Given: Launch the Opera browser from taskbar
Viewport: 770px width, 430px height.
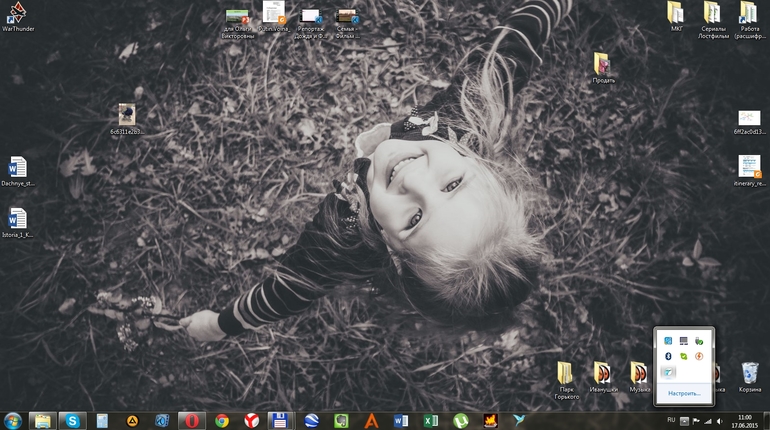Looking at the screenshot, I should coord(192,421).
